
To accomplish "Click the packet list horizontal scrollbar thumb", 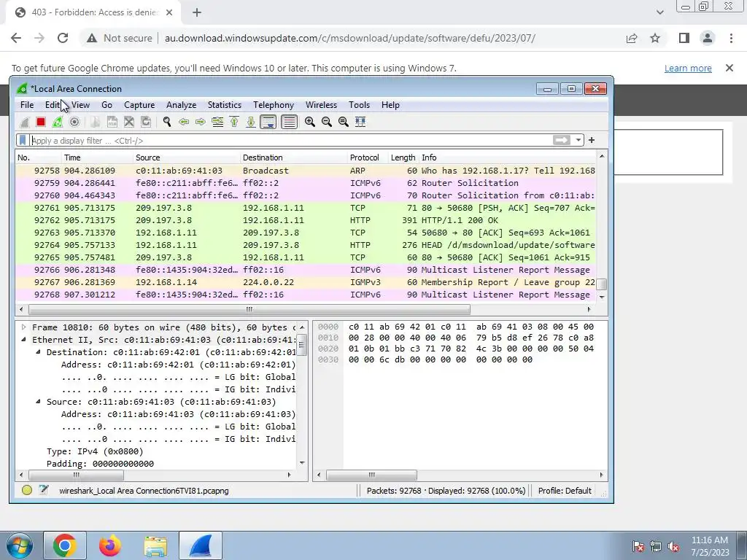I will [x=249, y=309].
